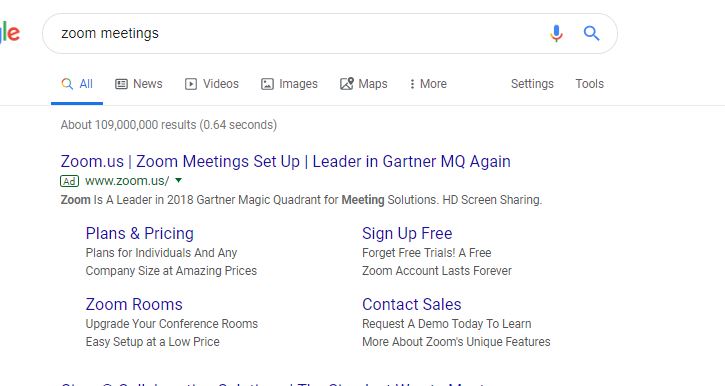Click the Images tab picture icon

(267, 84)
